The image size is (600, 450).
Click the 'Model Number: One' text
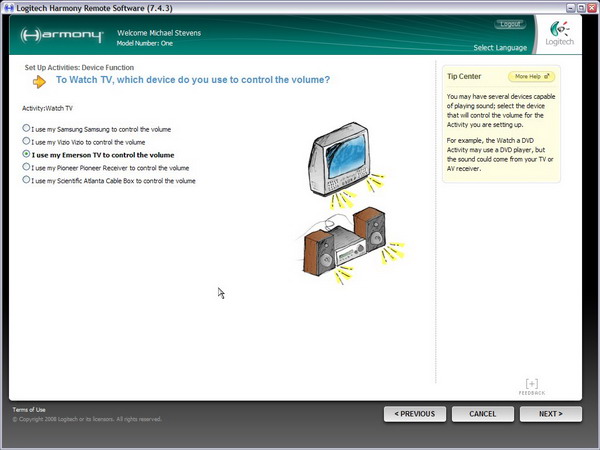point(145,43)
